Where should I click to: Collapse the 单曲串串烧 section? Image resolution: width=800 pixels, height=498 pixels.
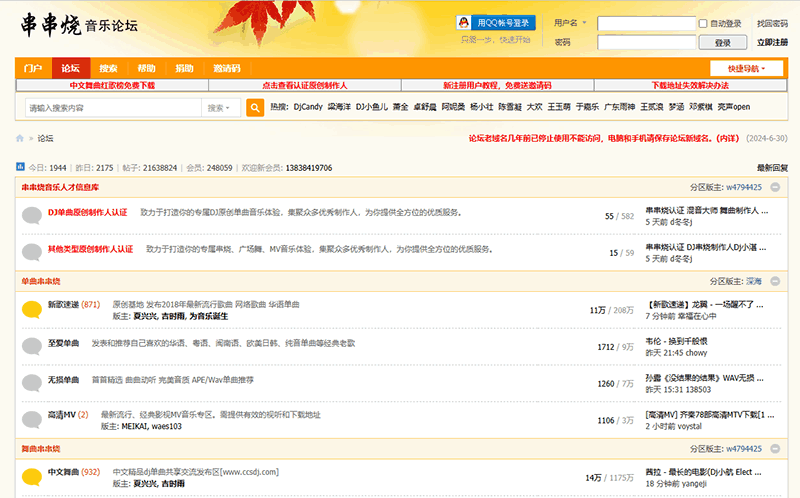click(x=775, y=281)
